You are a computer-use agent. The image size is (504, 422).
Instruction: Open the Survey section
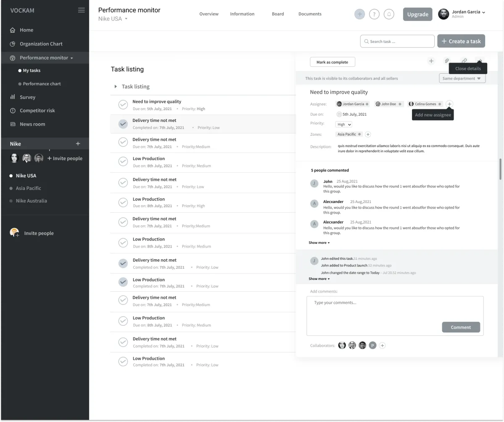23,97
